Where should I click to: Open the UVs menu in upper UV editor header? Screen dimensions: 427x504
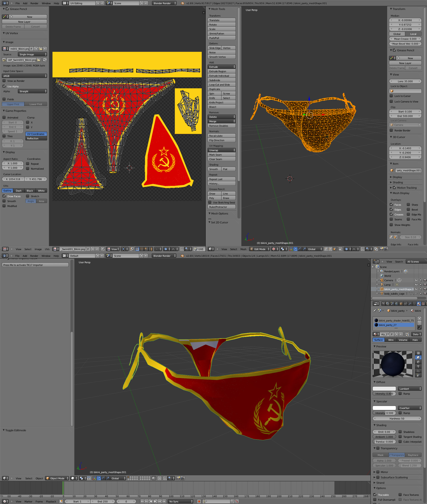coord(47,249)
